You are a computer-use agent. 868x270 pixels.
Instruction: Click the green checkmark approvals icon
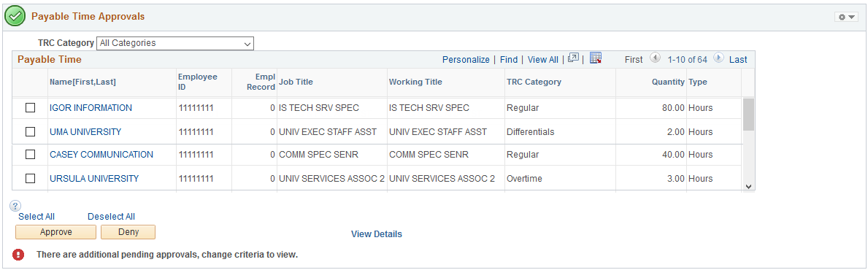coord(15,18)
